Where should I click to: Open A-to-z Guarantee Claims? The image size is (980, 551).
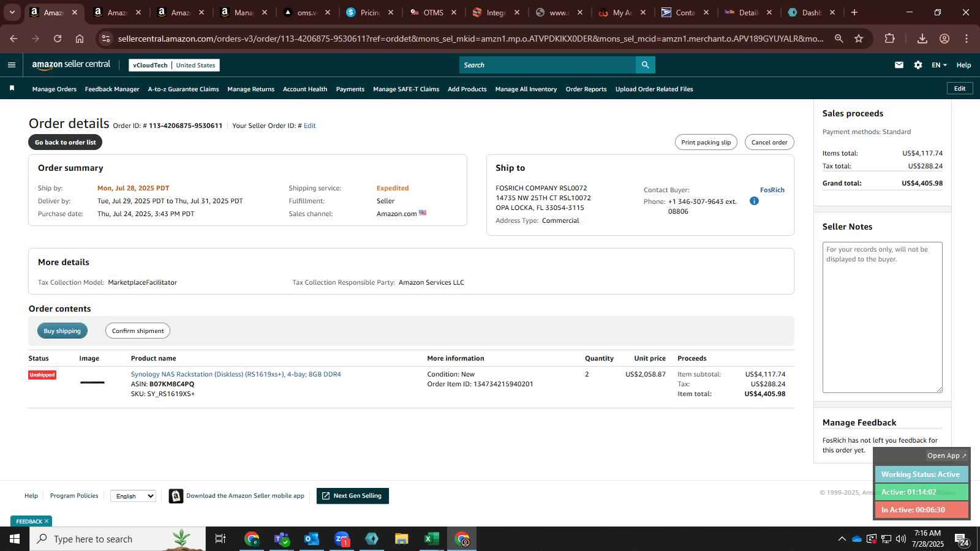pyautogui.click(x=183, y=89)
